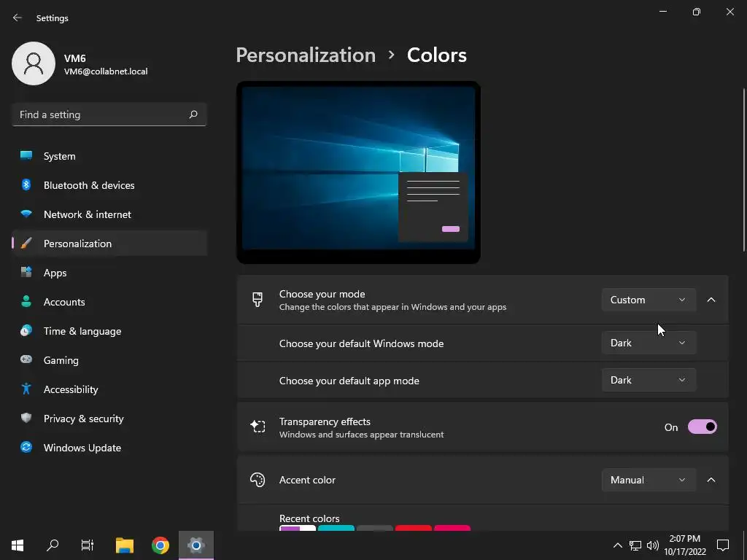
Task: Click the Personalization paintbrush icon in sidebar
Action: (26, 244)
